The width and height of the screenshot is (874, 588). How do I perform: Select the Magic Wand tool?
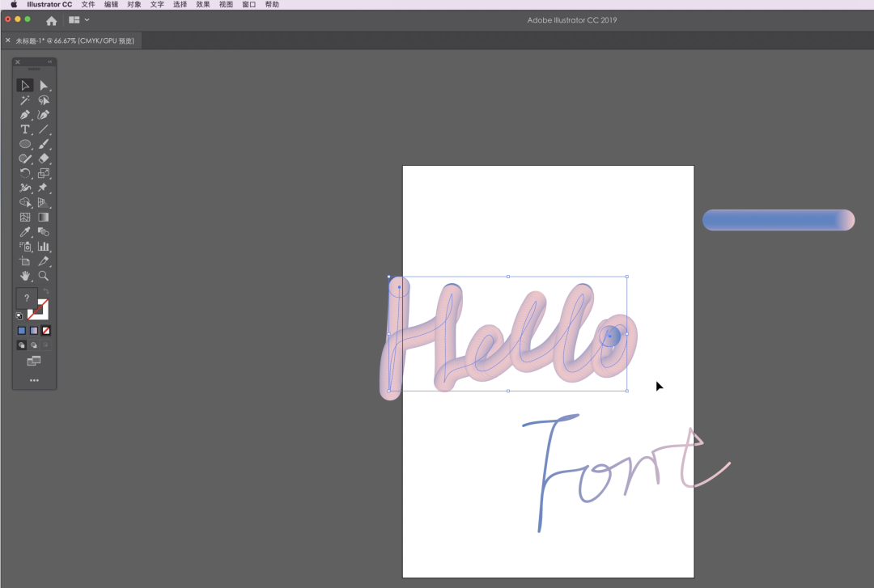click(25, 100)
